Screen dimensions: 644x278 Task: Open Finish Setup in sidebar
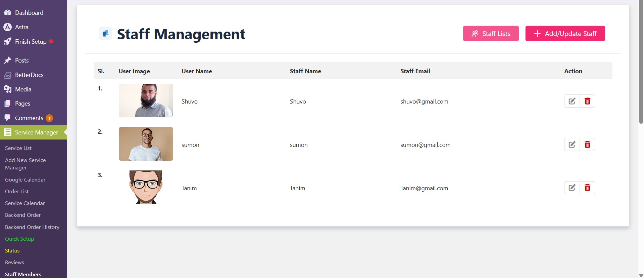tap(31, 42)
